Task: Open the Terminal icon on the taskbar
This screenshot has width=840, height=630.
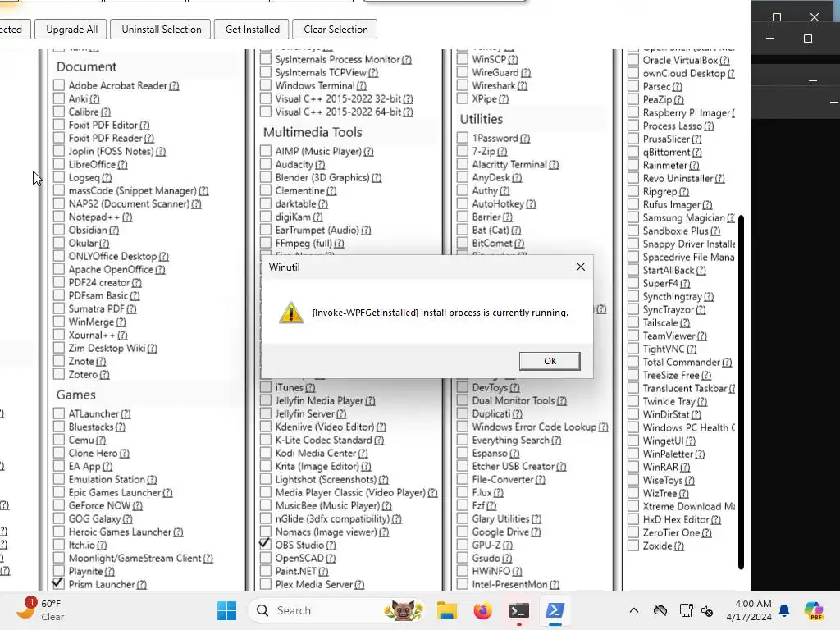Action: 518,610
